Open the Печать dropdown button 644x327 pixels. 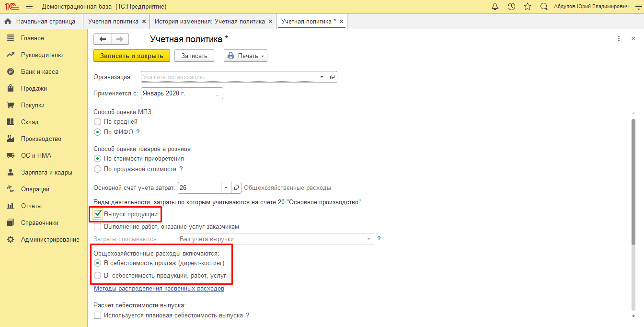[245, 56]
